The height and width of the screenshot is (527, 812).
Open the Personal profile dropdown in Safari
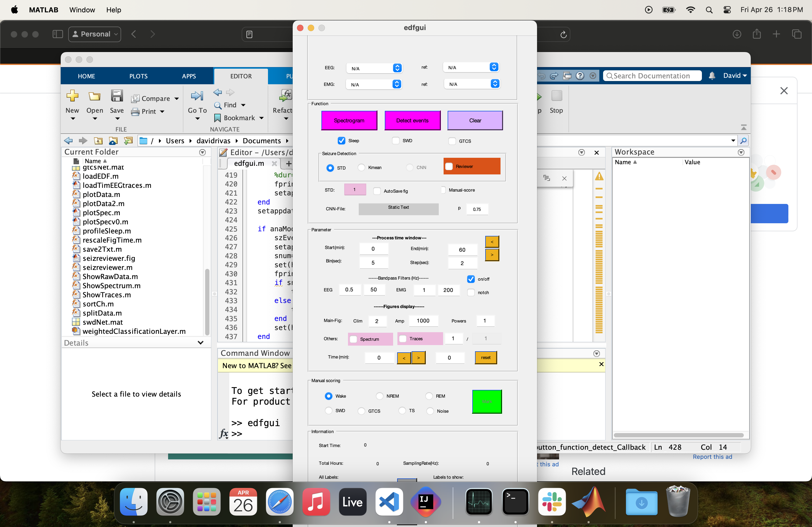click(95, 34)
